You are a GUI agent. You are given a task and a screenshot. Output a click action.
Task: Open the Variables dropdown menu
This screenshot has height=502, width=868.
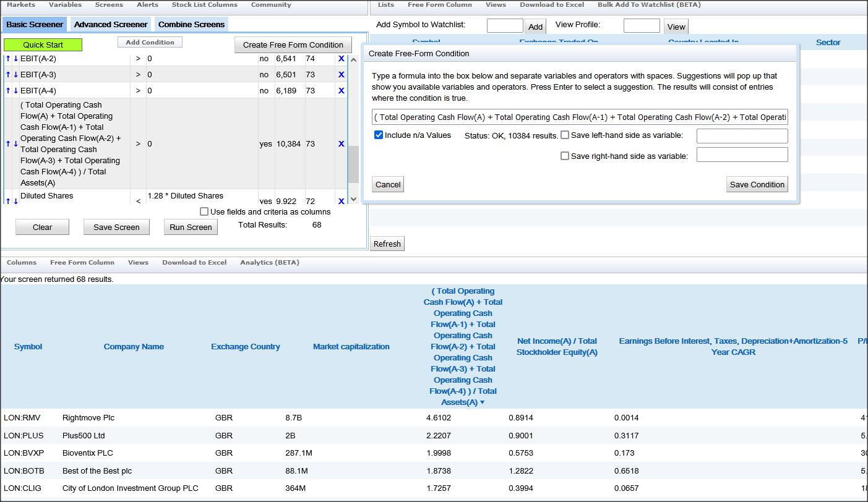(65, 5)
